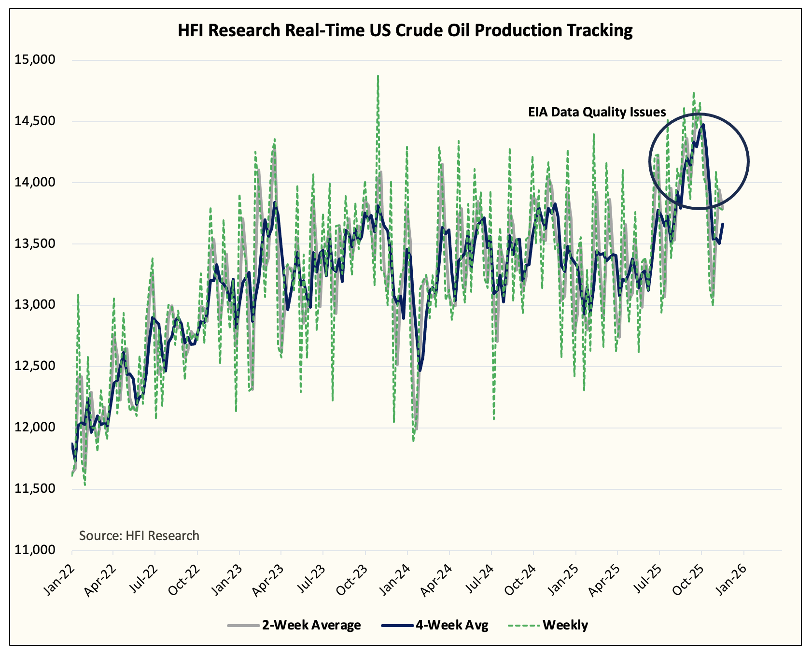
Task: Select the 12,500 y-axis label
Action: (35, 366)
